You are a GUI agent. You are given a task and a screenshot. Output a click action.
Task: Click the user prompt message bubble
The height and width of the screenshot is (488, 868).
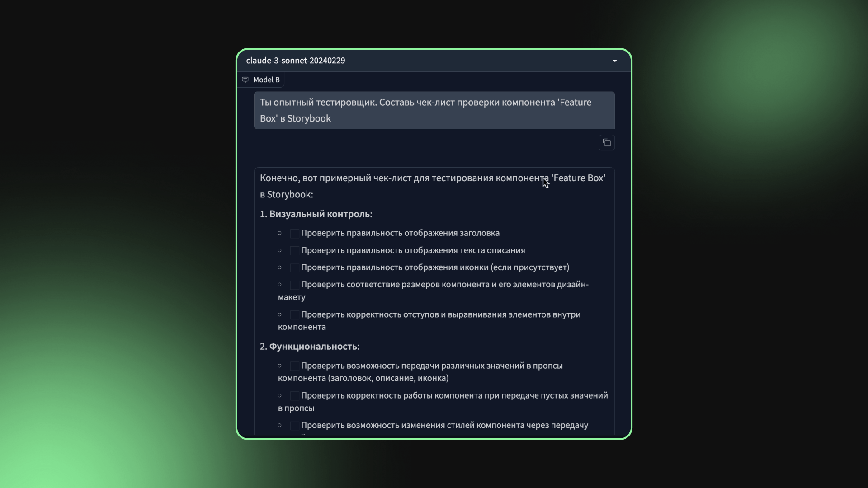coord(434,110)
